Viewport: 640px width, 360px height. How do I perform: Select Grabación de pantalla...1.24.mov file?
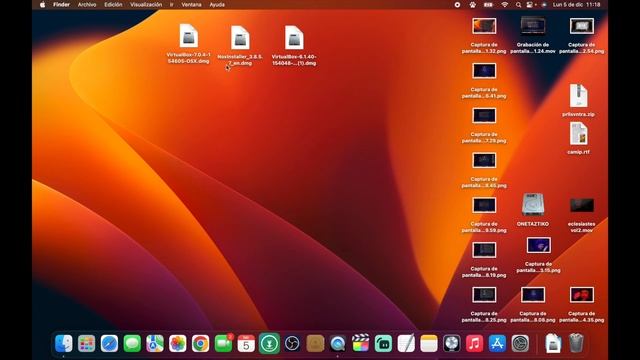[533, 26]
